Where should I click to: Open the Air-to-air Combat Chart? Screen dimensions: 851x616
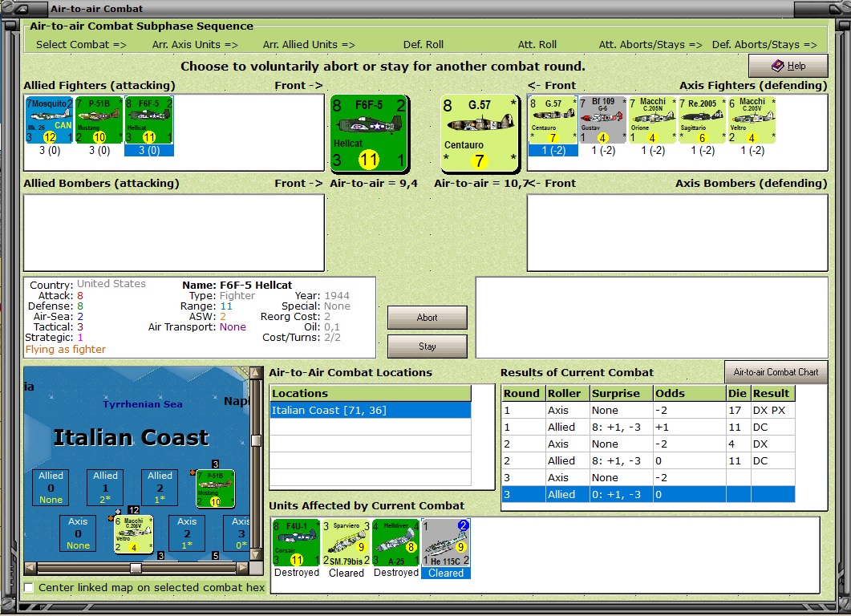click(x=776, y=372)
